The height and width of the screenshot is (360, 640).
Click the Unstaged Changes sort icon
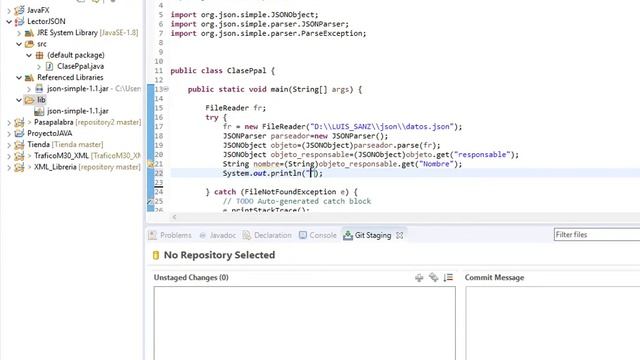pos(448,278)
